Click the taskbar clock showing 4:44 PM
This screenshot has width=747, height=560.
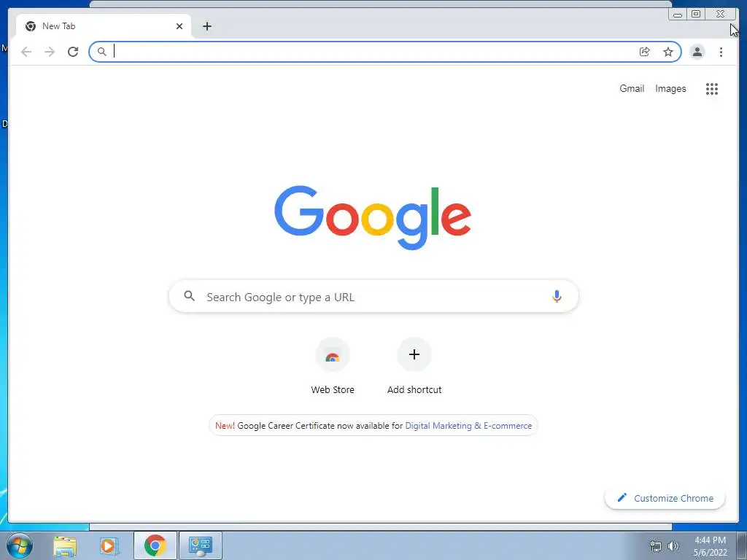[x=710, y=546]
